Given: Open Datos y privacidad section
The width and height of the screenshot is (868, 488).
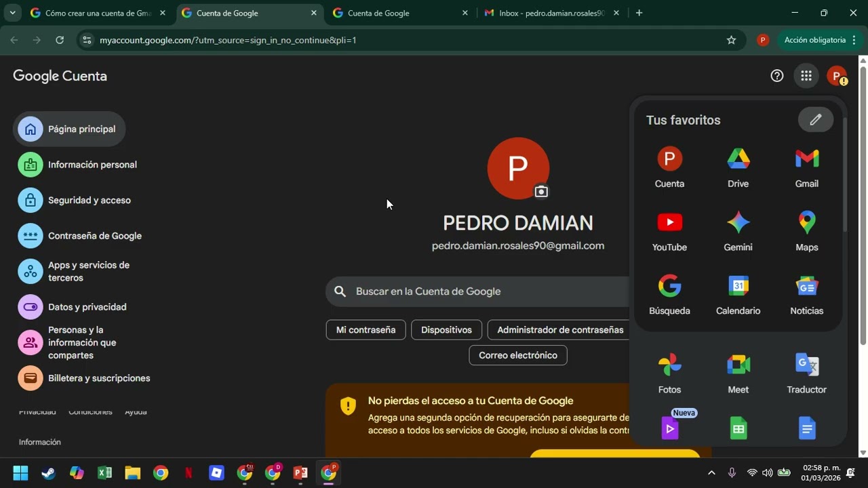Looking at the screenshot, I should click(72, 307).
